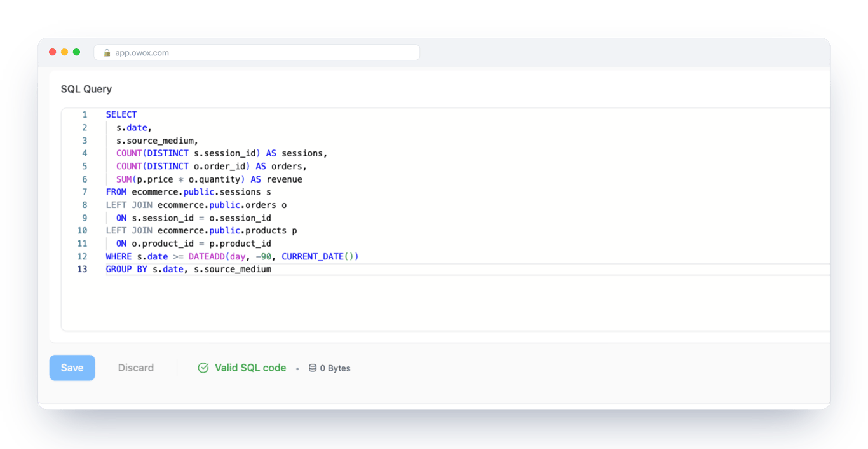This screenshot has height=449, width=868.
Task: Click the lock icon in address bar
Action: (x=107, y=53)
